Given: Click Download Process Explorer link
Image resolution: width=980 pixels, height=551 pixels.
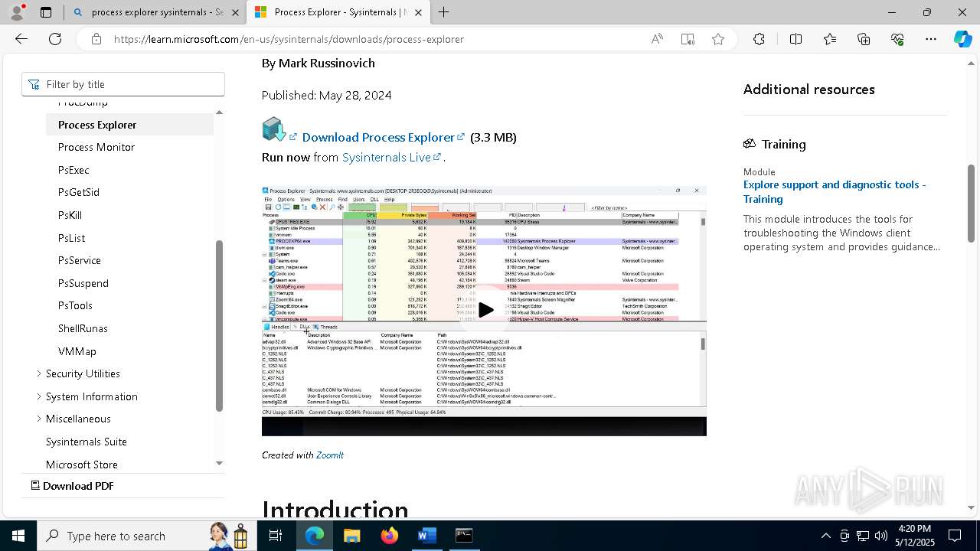Looking at the screenshot, I should click(x=384, y=137).
